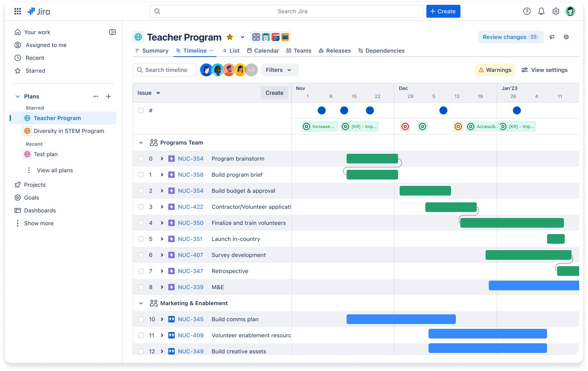Image resolution: width=588 pixels, height=371 pixels.
Task: Open the app switcher grid icon
Action: [x=18, y=11]
